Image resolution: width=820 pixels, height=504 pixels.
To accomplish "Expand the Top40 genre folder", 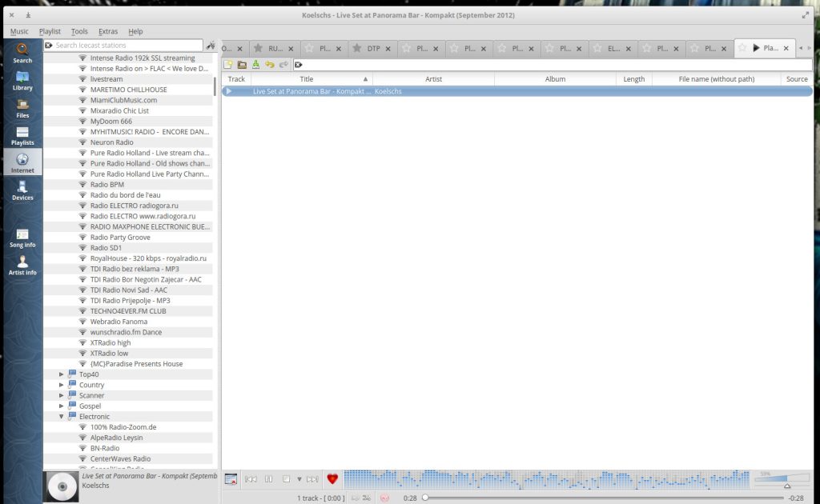I will click(62, 374).
